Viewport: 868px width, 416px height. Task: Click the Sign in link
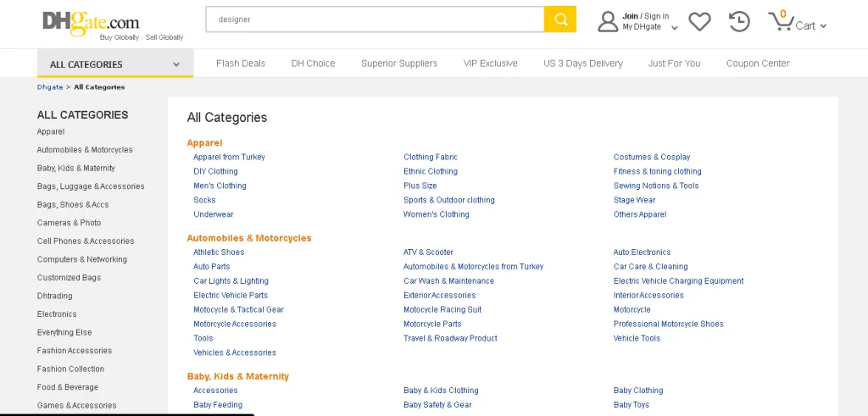pyautogui.click(x=657, y=16)
